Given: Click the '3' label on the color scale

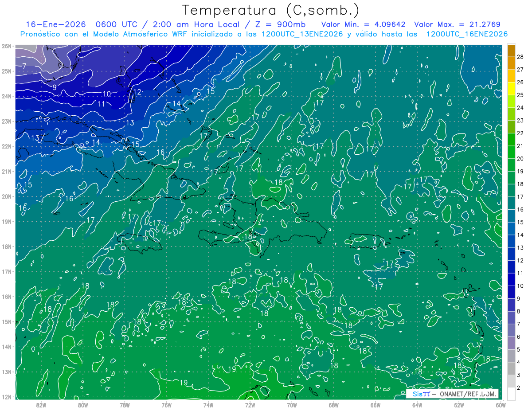Looking at the screenshot, I should tap(518, 375).
